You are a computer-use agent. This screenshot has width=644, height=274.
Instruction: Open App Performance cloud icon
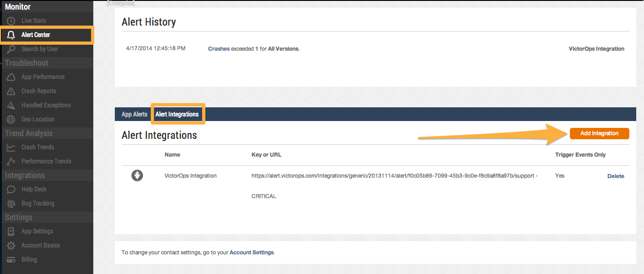point(11,77)
